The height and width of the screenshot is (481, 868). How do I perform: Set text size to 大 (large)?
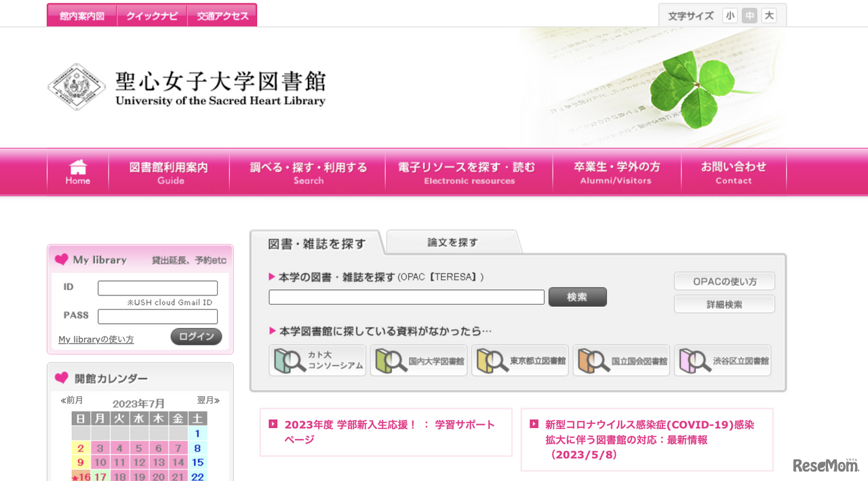769,15
